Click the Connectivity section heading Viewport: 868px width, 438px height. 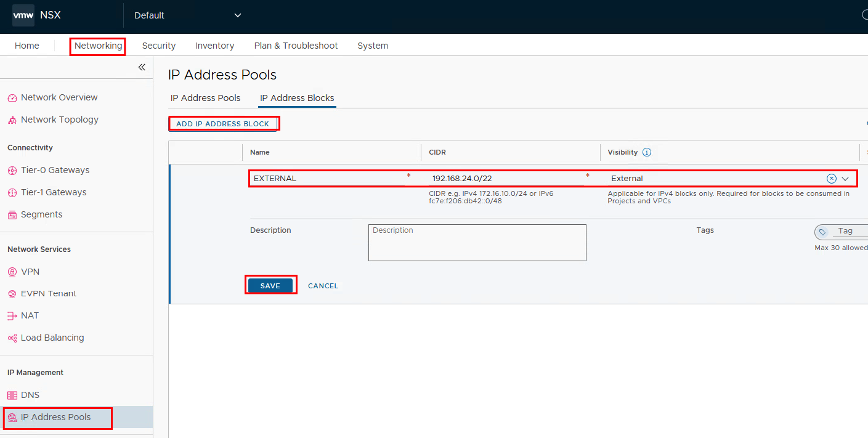click(30, 148)
